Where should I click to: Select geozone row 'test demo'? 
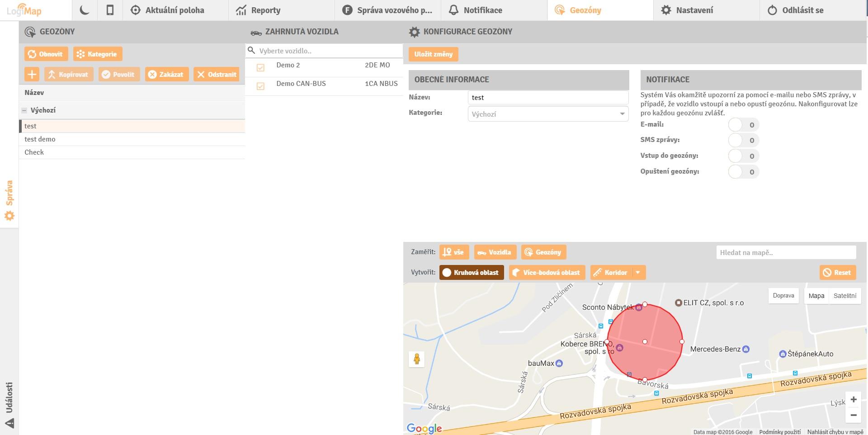tap(132, 139)
